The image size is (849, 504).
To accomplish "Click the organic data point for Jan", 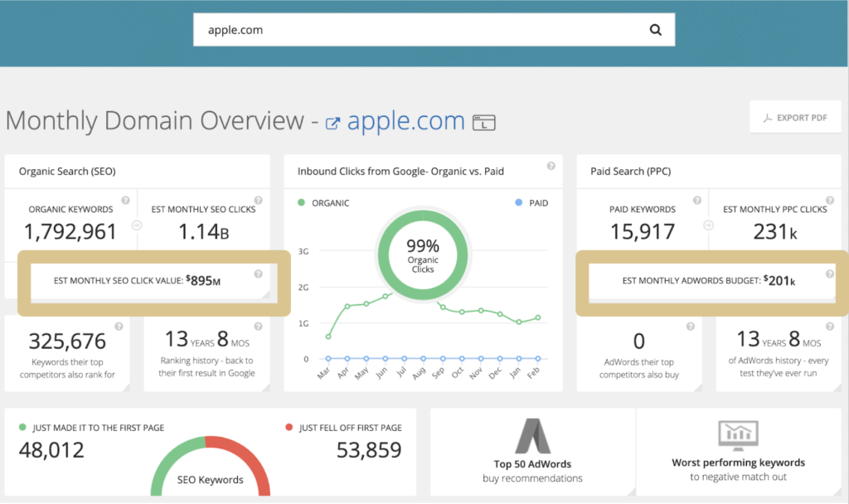I will pyautogui.click(x=519, y=322).
